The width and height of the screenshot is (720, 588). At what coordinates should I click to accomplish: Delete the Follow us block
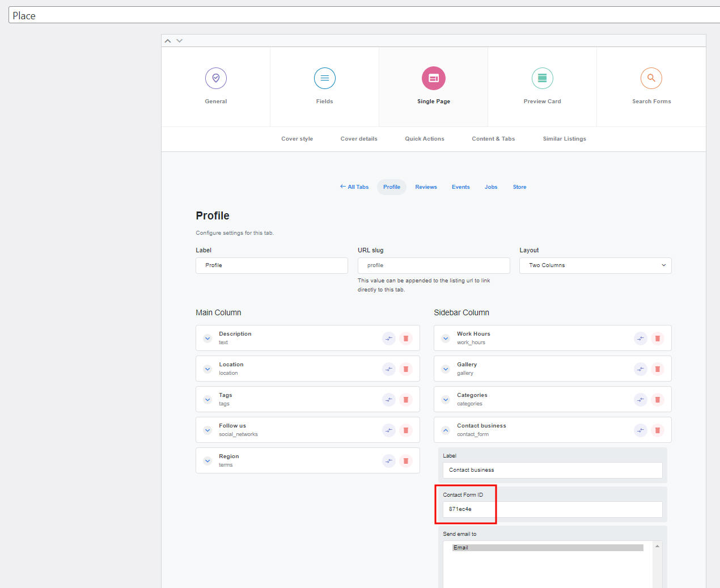406,430
